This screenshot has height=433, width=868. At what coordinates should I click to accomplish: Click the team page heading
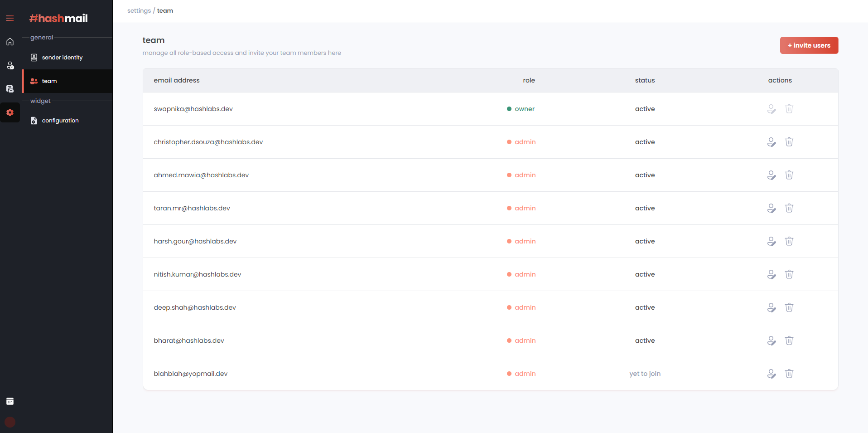(x=154, y=40)
